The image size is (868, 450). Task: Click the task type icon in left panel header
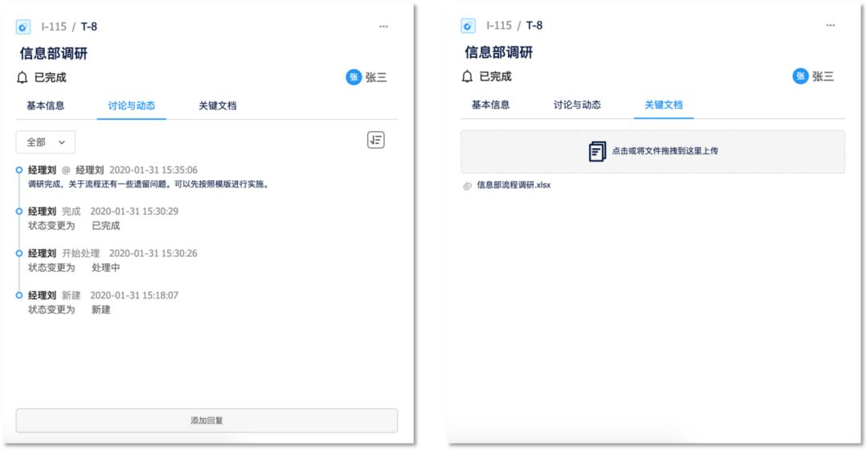coord(23,27)
